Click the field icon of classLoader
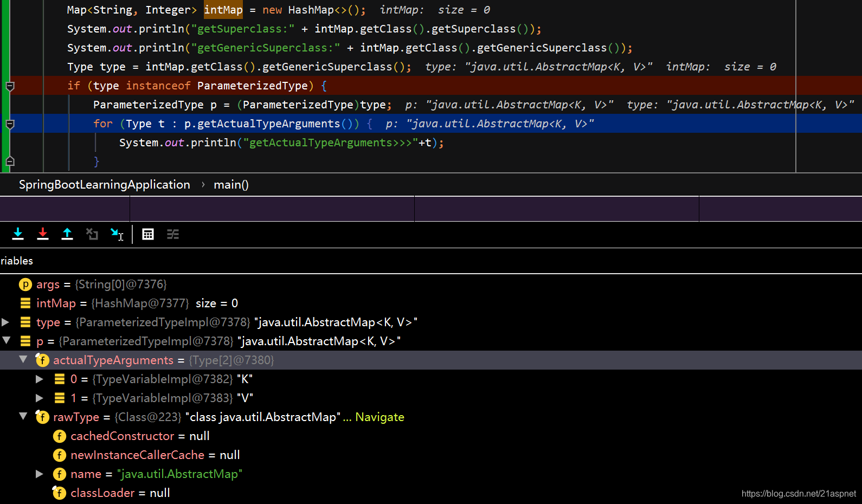Image resolution: width=862 pixels, height=504 pixels. [59, 493]
